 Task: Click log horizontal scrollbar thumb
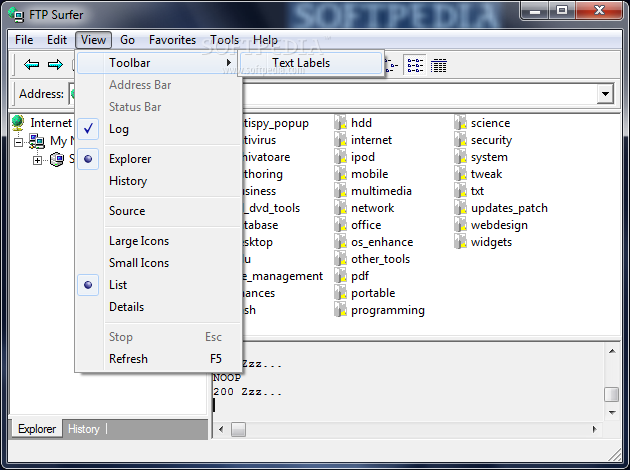(x=238, y=429)
